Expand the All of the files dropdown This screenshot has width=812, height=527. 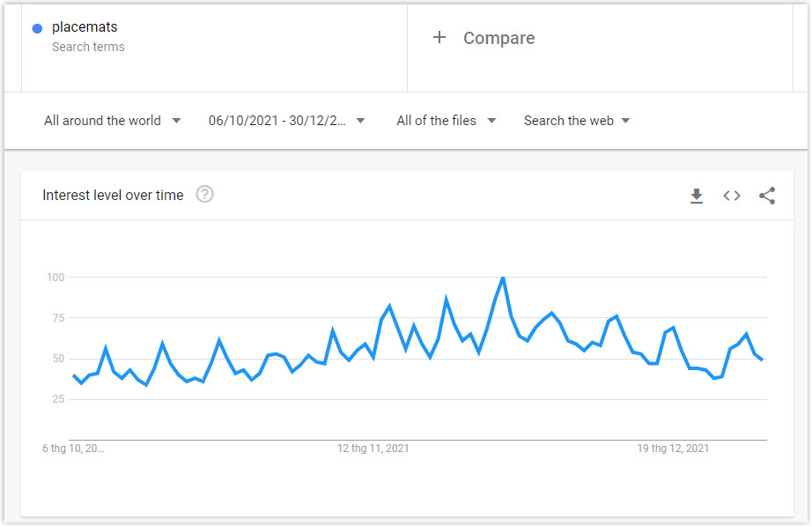446,121
